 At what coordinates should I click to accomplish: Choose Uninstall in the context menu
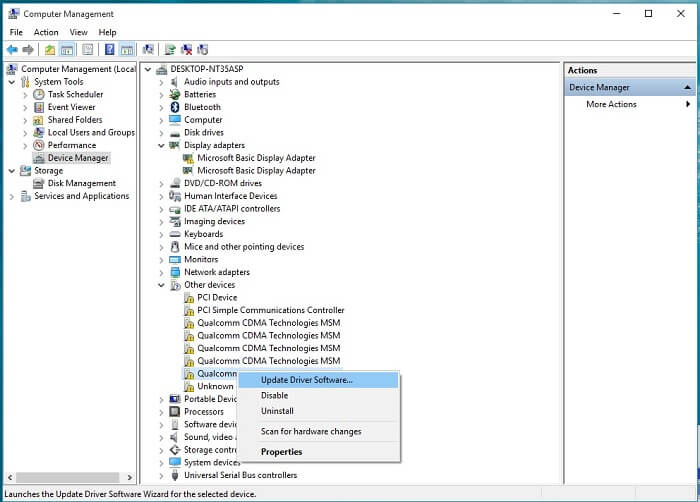pos(318,411)
